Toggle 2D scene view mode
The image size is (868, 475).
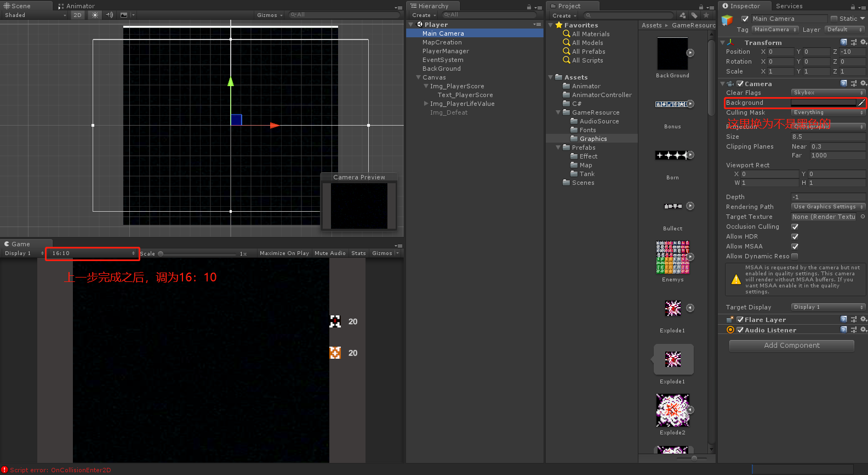(78, 15)
